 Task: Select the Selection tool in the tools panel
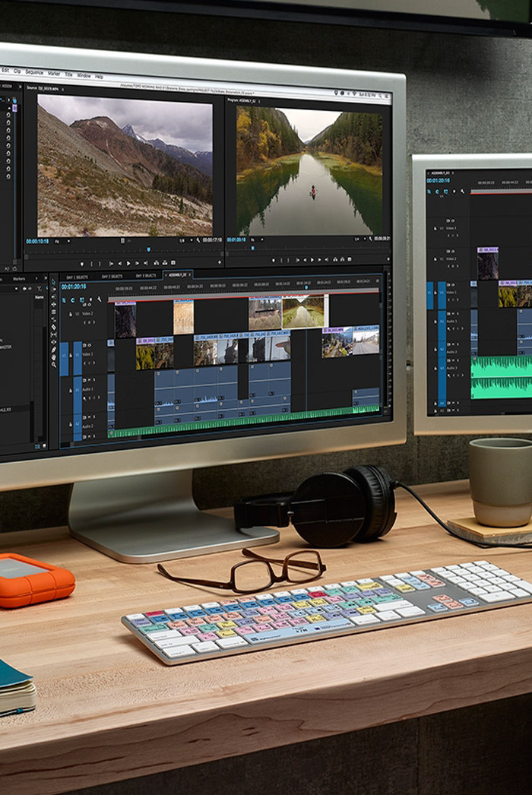click(x=53, y=281)
